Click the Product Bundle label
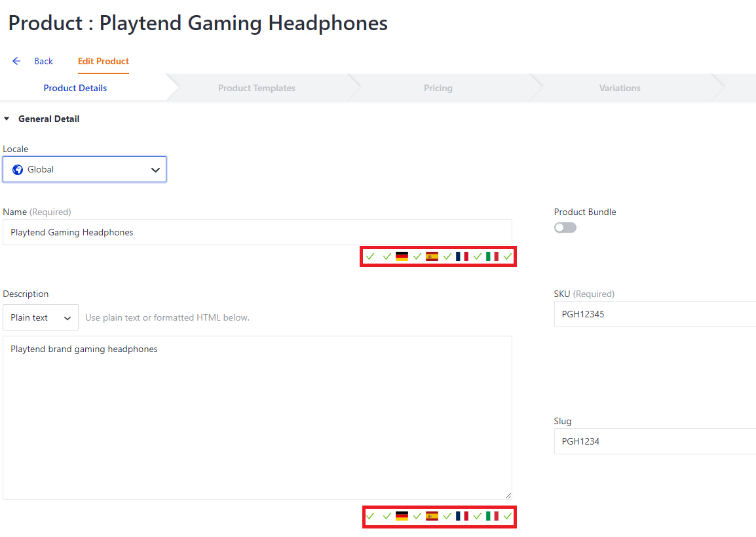Screen dimensions: 756x537 coord(585,212)
